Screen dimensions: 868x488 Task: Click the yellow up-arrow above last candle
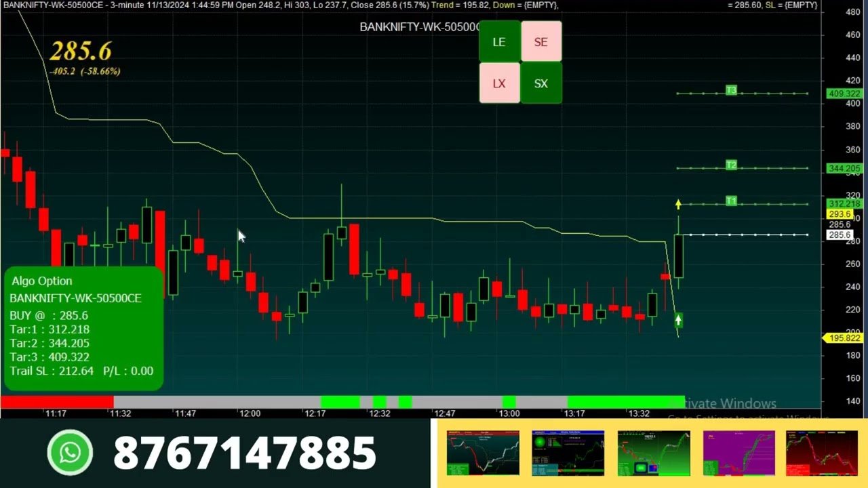pos(678,203)
